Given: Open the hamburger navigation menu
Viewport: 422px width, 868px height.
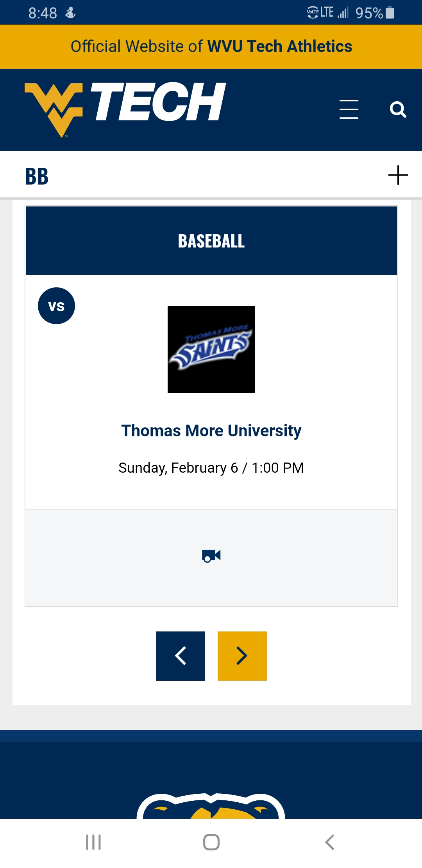Looking at the screenshot, I should pos(349,109).
